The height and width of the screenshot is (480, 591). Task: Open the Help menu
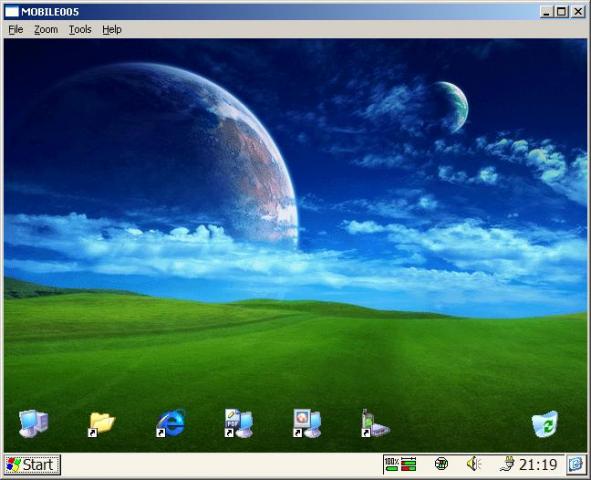(112, 29)
